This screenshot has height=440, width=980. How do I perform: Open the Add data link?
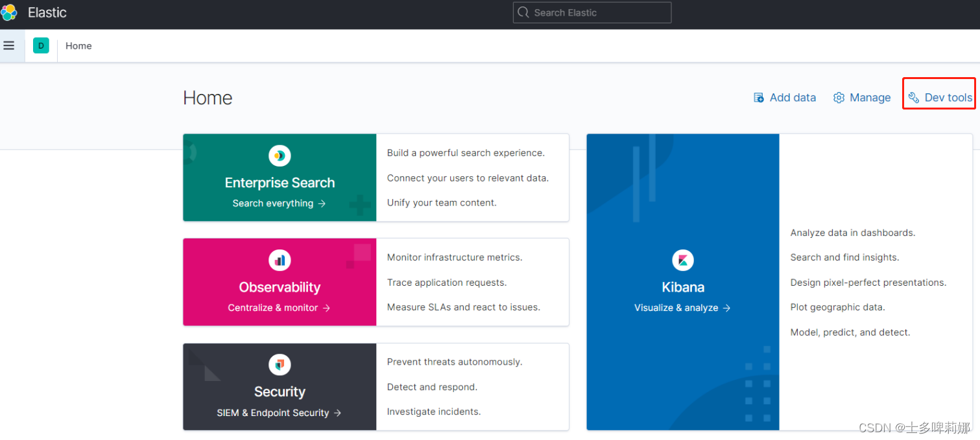click(785, 98)
